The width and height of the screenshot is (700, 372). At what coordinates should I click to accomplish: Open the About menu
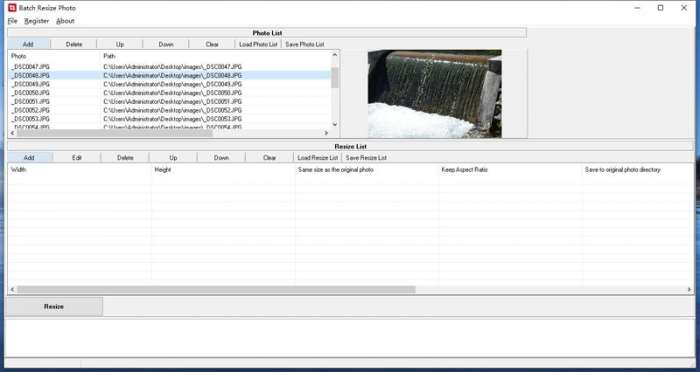pos(65,21)
